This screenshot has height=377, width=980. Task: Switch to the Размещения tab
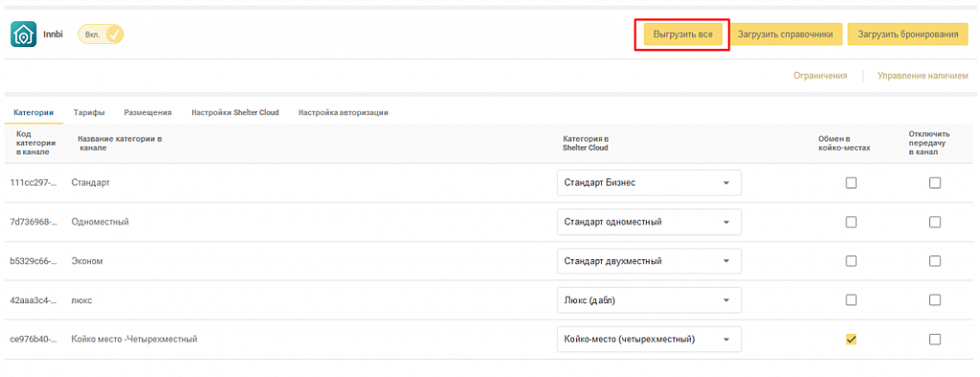click(147, 113)
